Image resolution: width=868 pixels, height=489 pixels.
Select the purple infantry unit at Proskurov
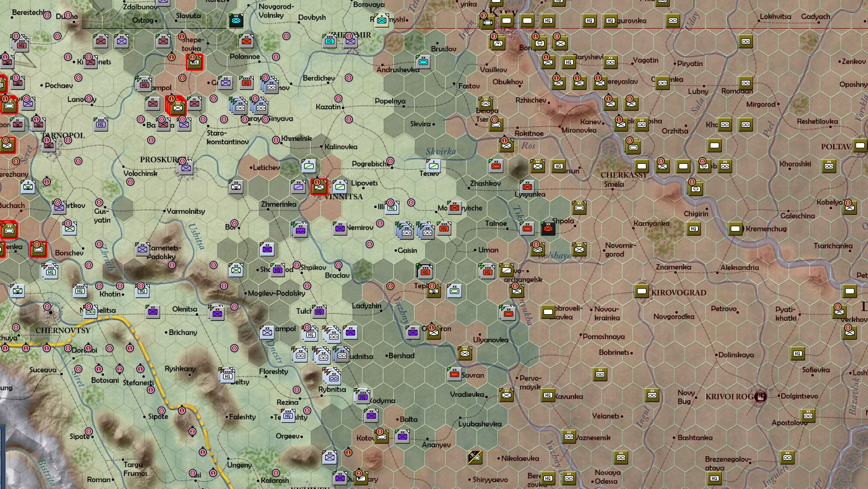(186, 167)
